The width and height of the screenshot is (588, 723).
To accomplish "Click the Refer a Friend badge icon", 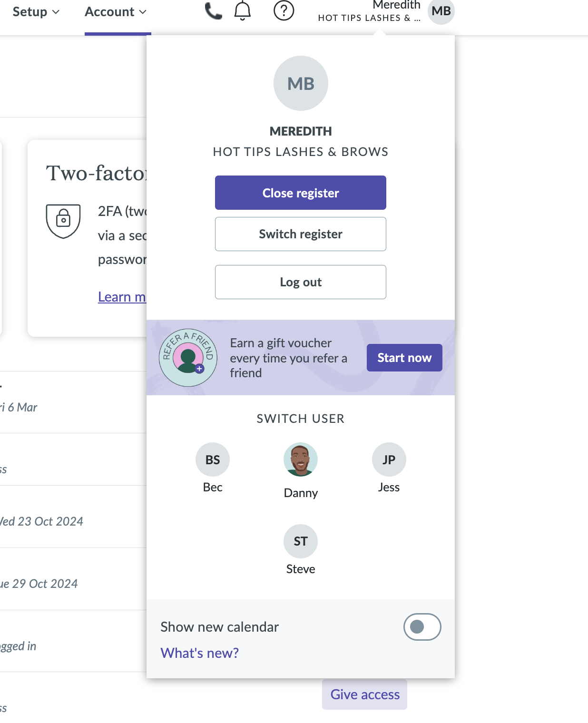I will 188,358.
